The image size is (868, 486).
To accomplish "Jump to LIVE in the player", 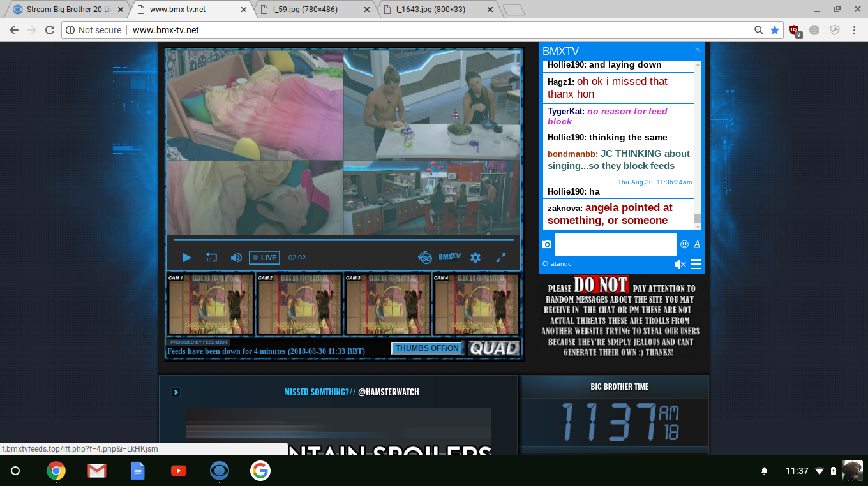I will tap(265, 258).
